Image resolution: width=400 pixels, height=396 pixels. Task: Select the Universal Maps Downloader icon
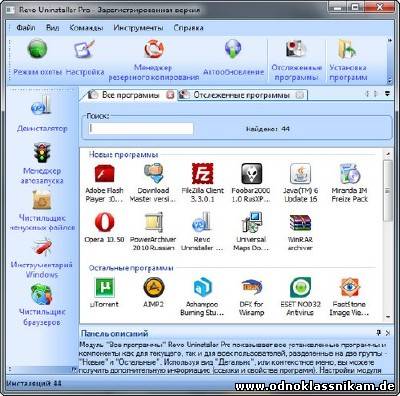pyautogui.click(x=251, y=222)
